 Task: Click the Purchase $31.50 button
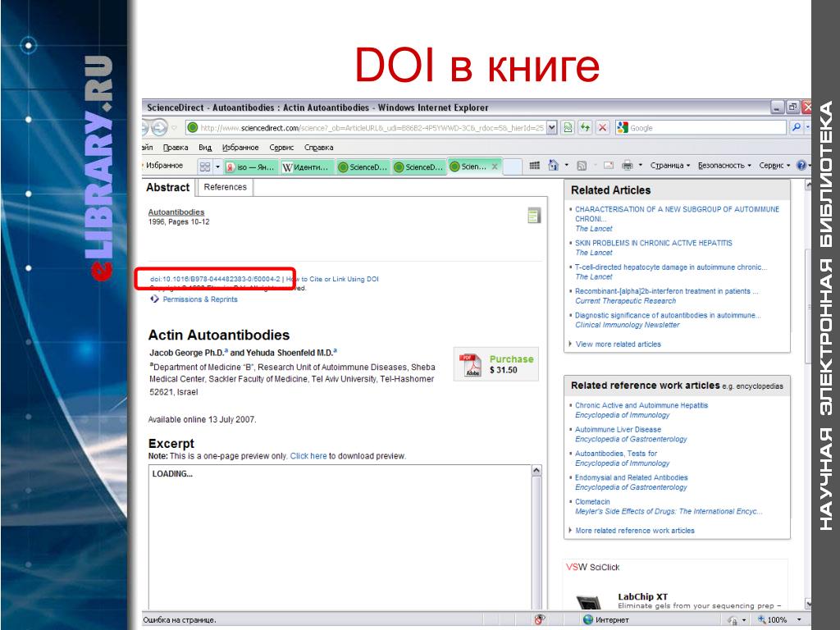496,364
